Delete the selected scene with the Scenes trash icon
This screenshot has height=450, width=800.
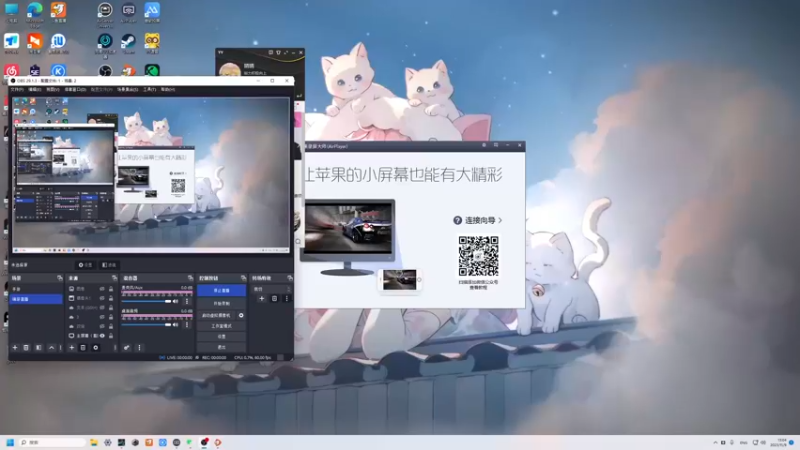pyautogui.click(x=26, y=347)
